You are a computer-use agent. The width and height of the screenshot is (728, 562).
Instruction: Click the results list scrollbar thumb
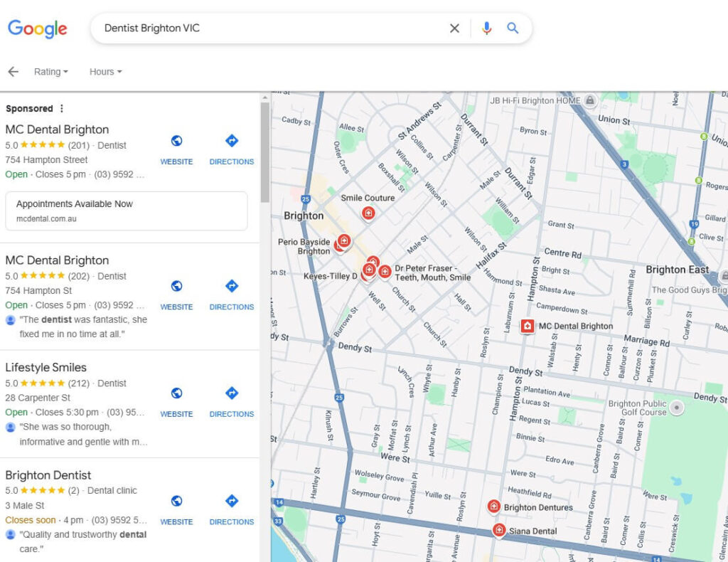265,152
